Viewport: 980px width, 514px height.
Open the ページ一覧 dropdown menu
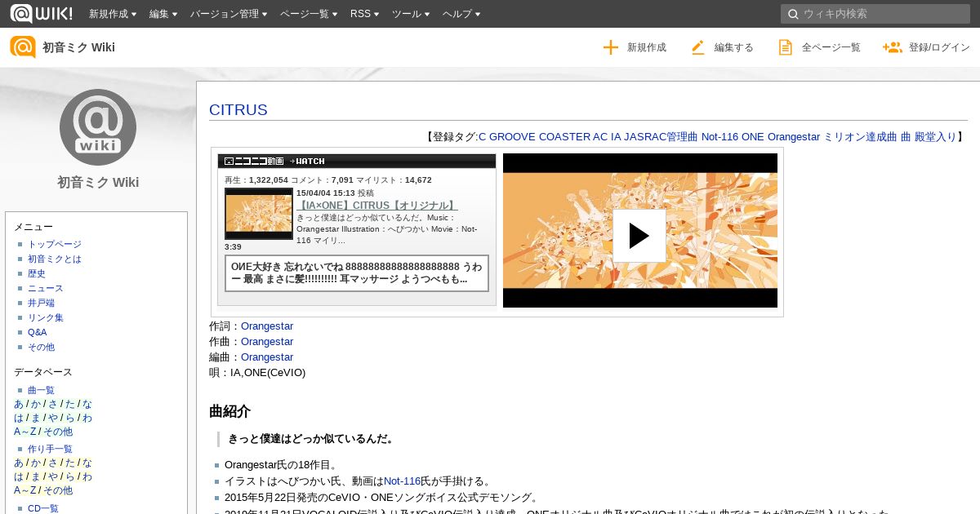[x=309, y=14]
